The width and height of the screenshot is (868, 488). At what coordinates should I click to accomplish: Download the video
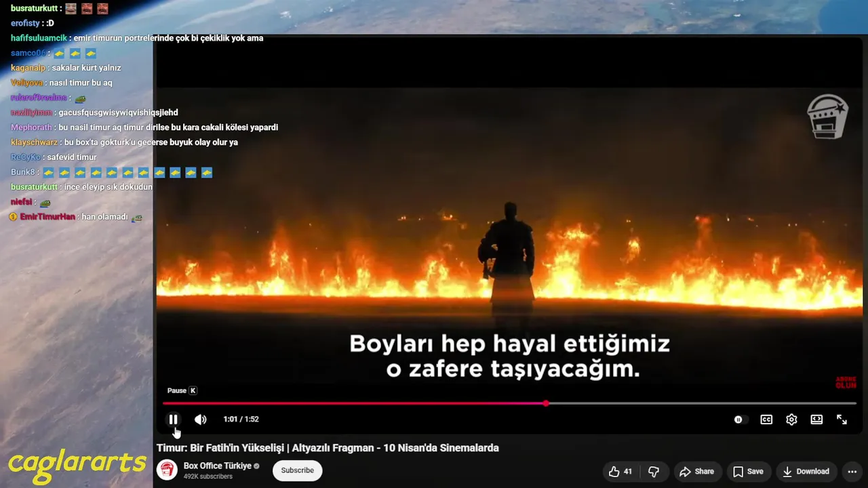tap(806, 472)
